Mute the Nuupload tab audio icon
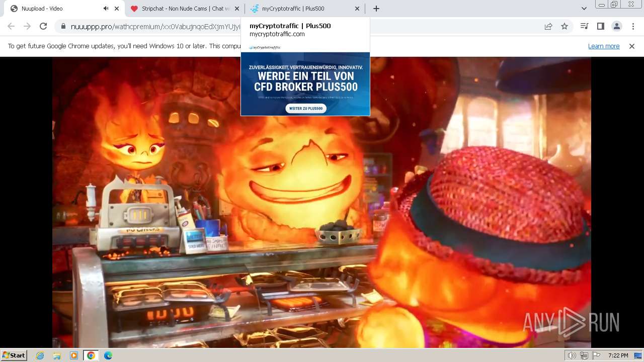This screenshot has height=362, width=644. tap(106, 9)
